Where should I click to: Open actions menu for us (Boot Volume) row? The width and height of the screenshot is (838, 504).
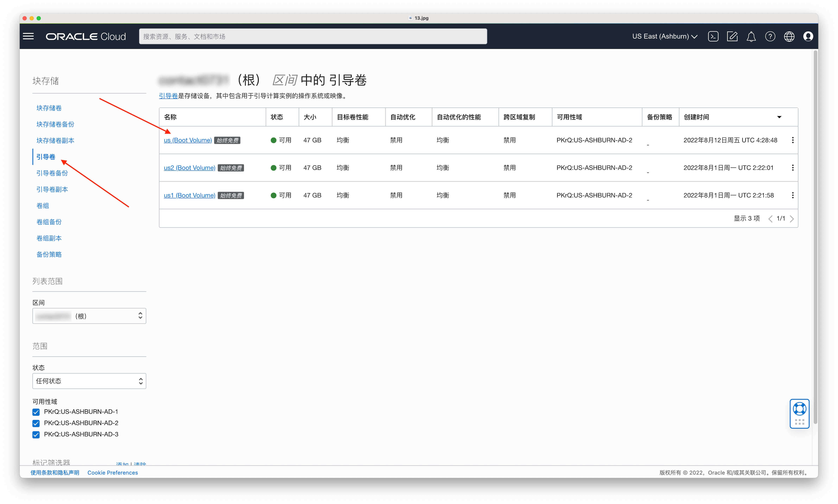tap(792, 140)
